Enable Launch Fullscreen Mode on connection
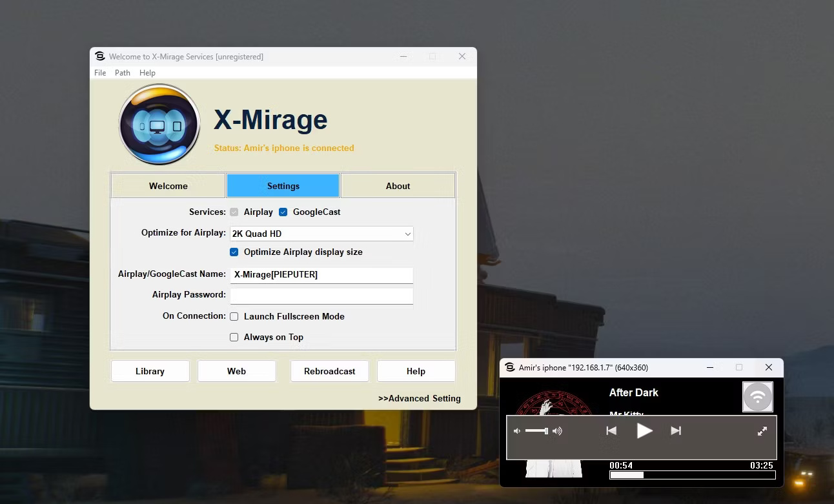The height and width of the screenshot is (504, 834). coord(234,316)
